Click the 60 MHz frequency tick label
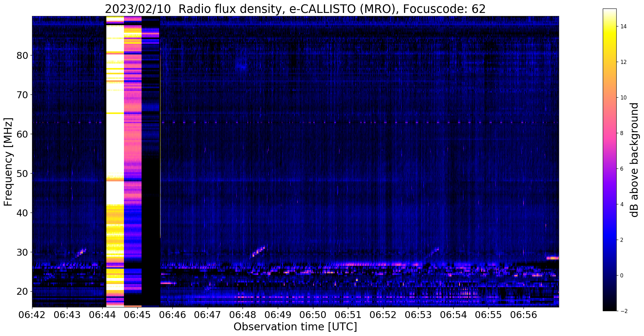 pyautogui.click(x=22, y=134)
